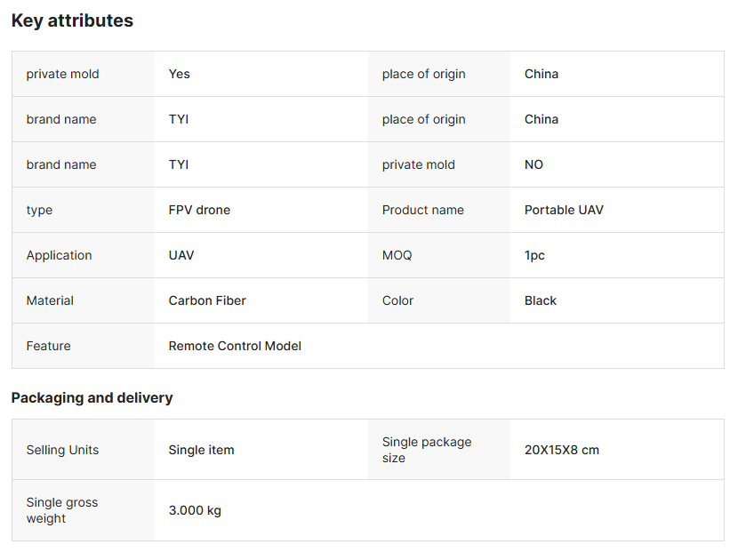Image resolution: width=738 pixels, height=560 pixels.
Task: Select the 'Yes' private mold value
Action: pos(180,74)
